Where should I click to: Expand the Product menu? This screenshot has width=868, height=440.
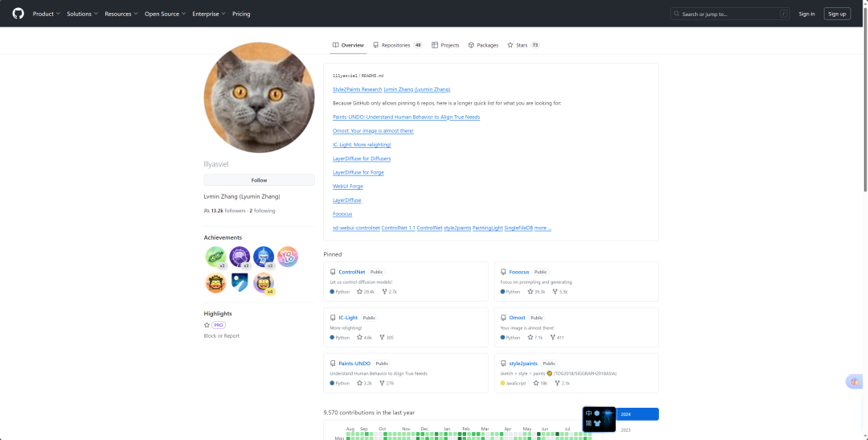coord(47,14)
